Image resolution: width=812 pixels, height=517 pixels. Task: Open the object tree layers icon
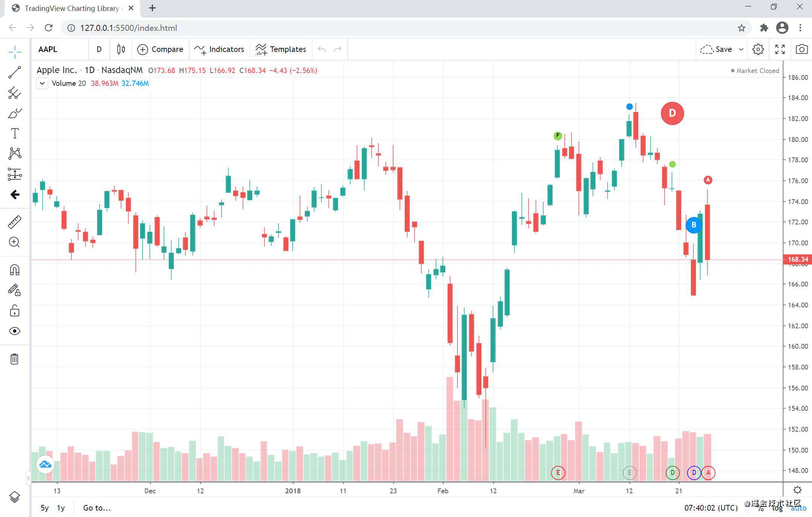[15, 497]
